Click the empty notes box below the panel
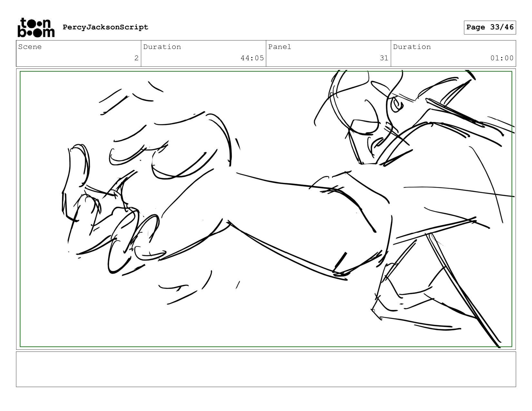Image resolution: width=532 pixels, height=411 pixels. tap(266, 369)
